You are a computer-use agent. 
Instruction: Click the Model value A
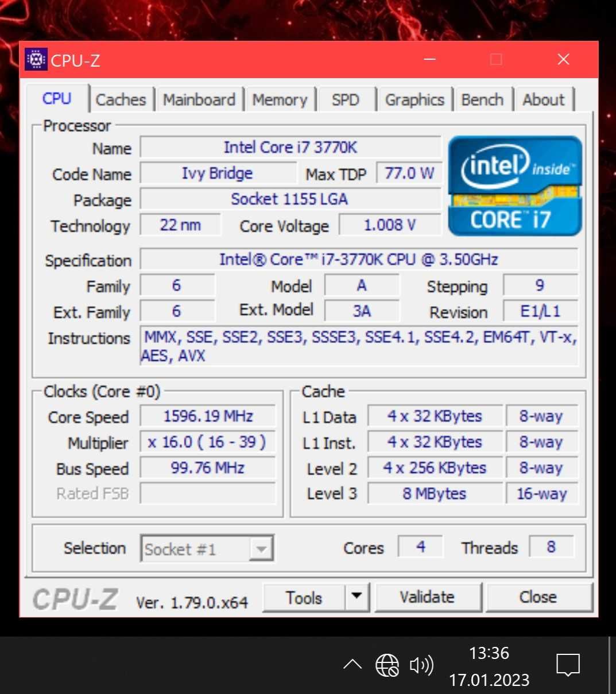362,285
